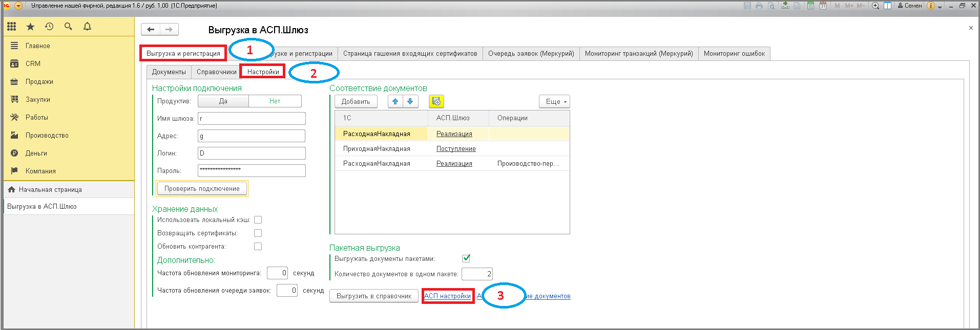Enable Обновить контрагента checkbox
Image resolution: width=980 pixels, height=330 pixels.
click(x=258, y=246)
